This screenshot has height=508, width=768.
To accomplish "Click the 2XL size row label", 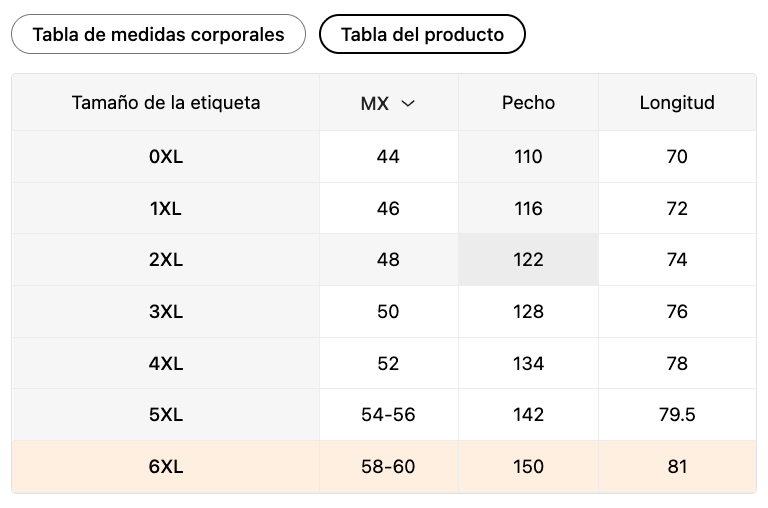I will (x=166, y=260).
